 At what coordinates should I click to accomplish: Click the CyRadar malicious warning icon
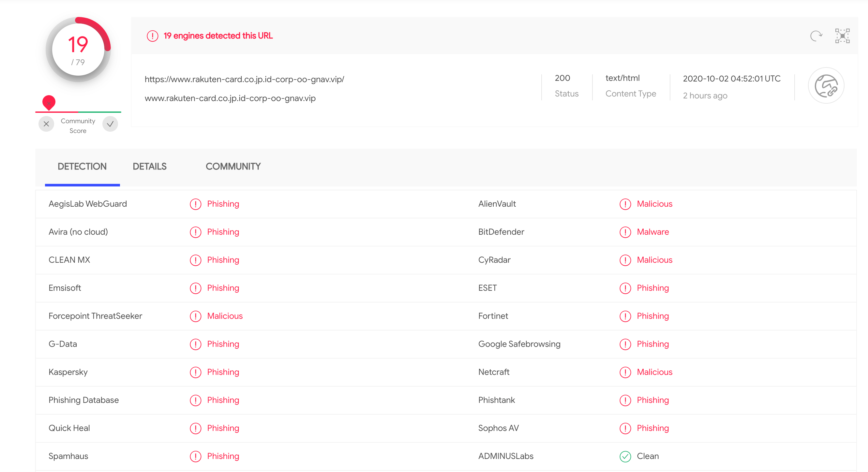tap(625, 260)
